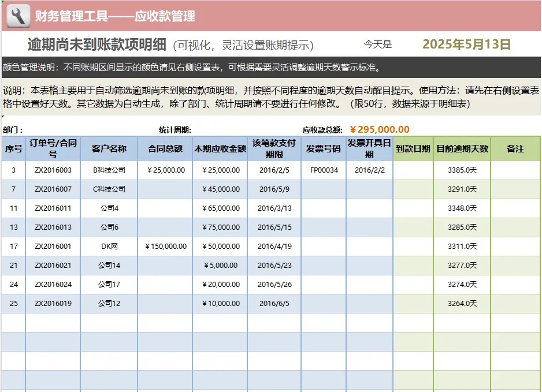Select receivable amount ¥50,000.00
The image size is (542, 392).
point(221,247)
